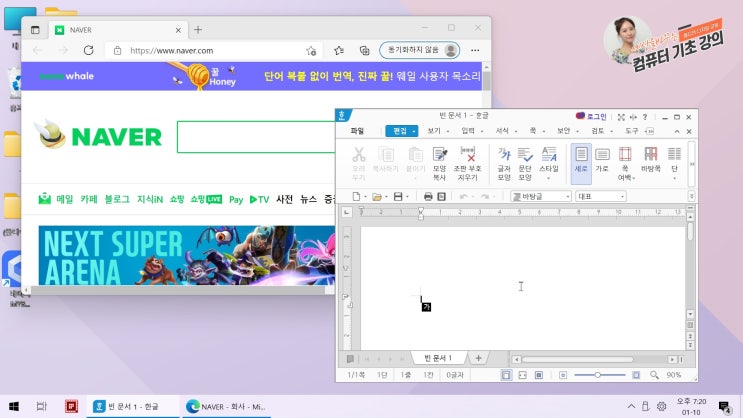The image size is (743, 418).
Task: Click the Windows Start button
Action: coord(14,406)
